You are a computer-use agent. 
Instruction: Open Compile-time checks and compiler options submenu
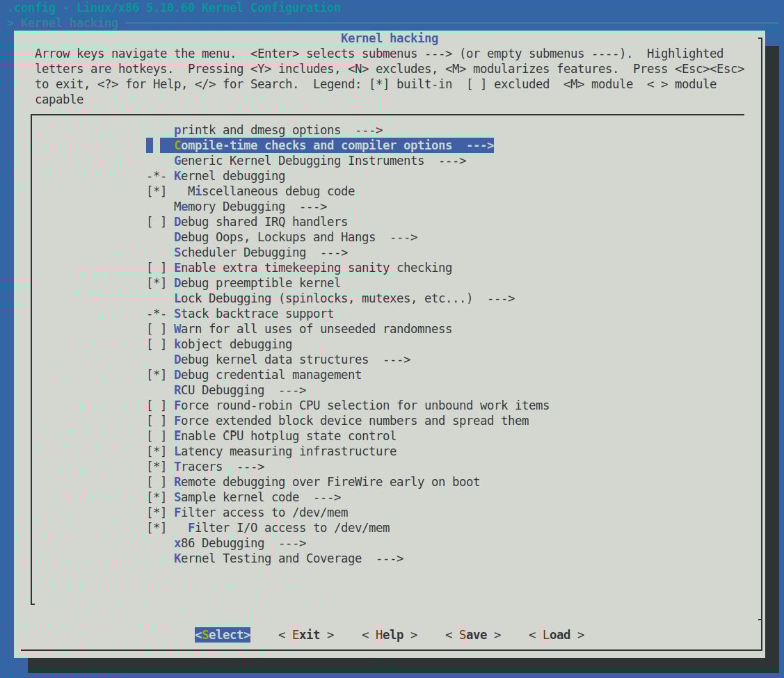[x=327, y=145]
